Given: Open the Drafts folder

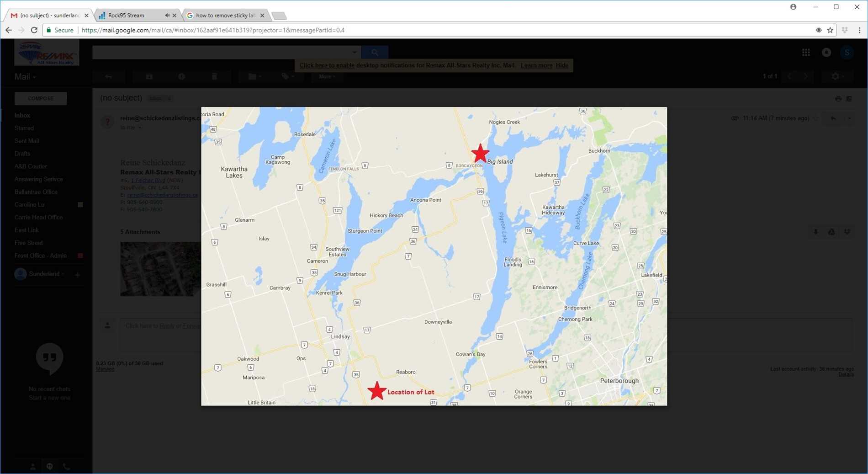Looking at the screenshot, I should [x=22, y=154].
